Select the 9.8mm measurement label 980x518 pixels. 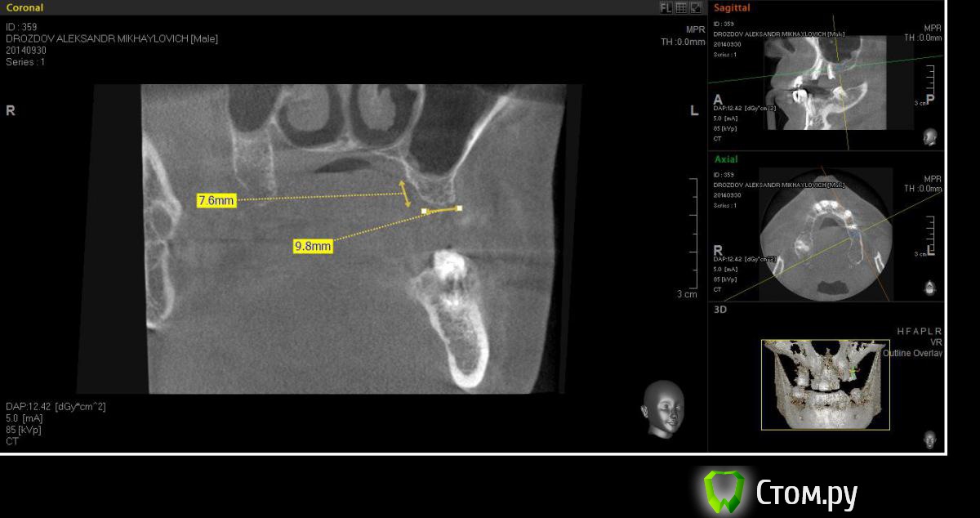(x=313, y=246)
